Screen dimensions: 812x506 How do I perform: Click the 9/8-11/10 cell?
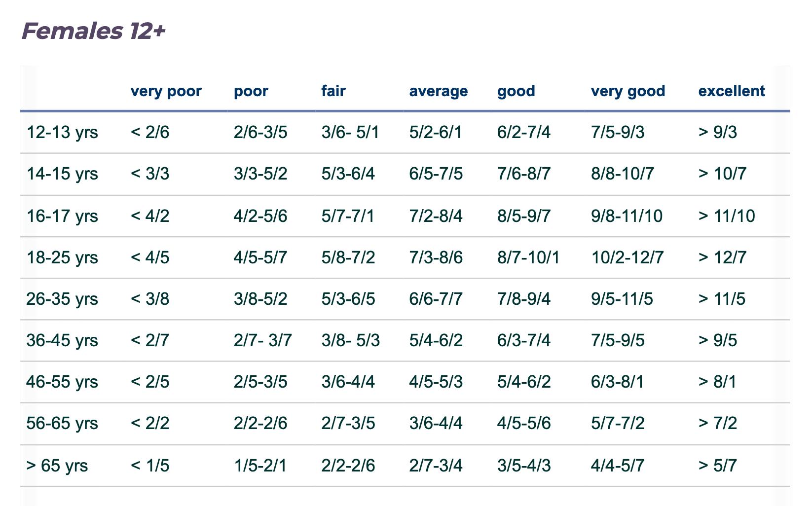[x=627, y=216]
